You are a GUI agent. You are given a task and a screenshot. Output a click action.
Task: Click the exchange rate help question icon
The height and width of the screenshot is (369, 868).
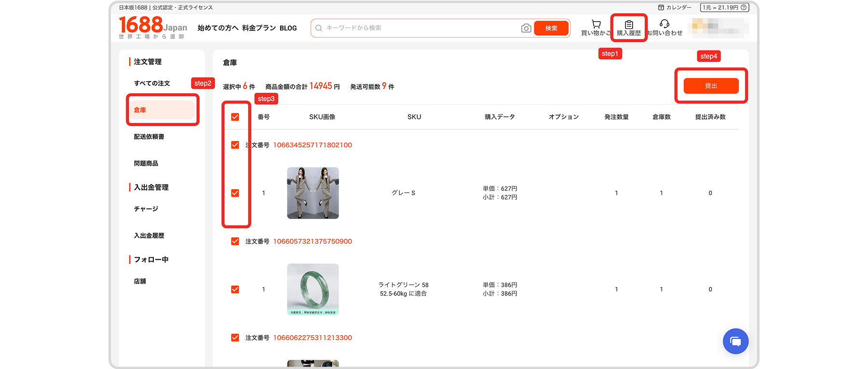pos(744,8)
